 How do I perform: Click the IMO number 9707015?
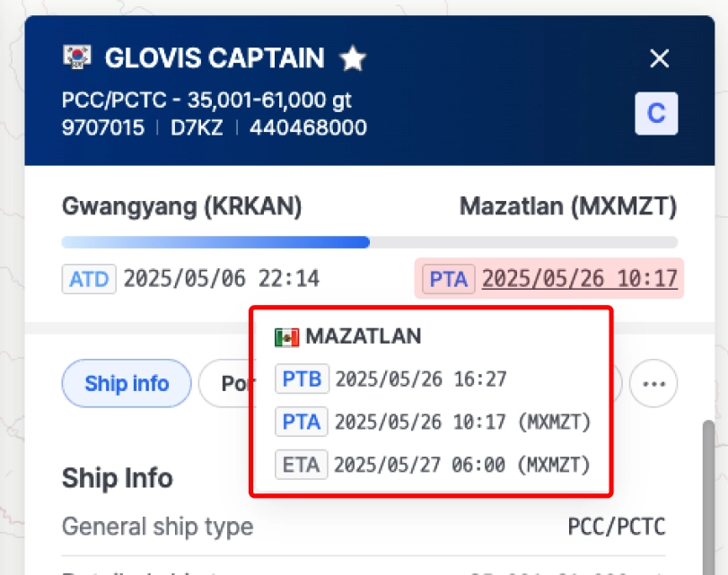pyautogui.click(x=103, y=127)
